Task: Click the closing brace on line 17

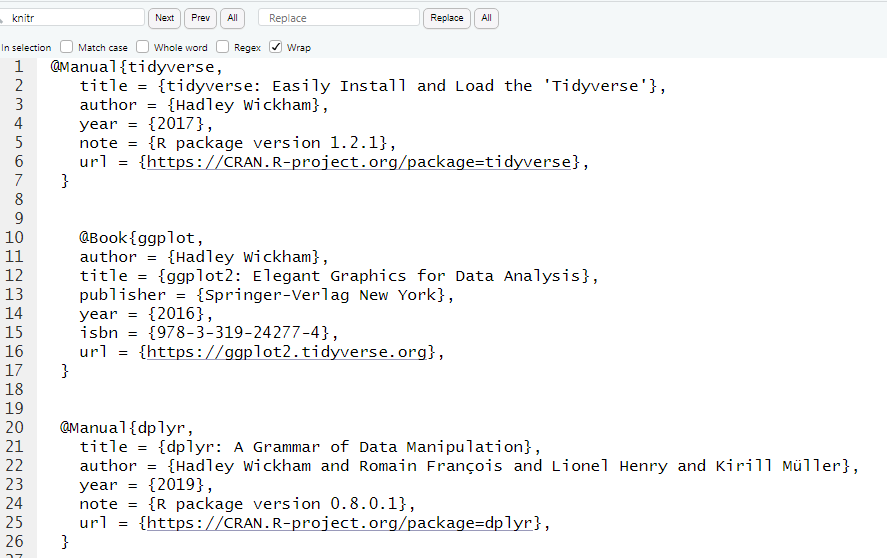Action: coord(64,371)
